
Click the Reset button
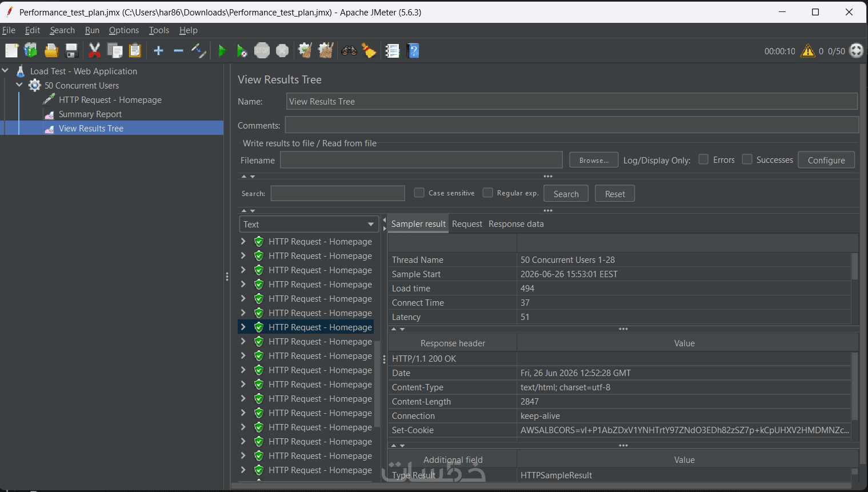(615, 194)
